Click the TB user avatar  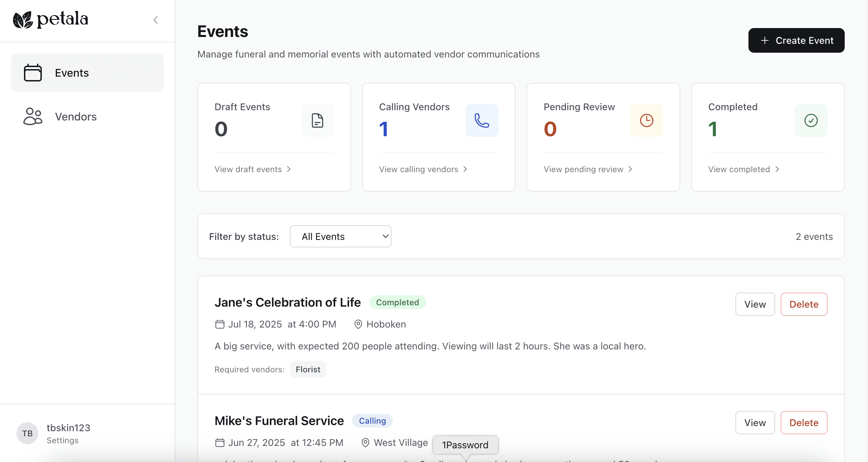[x=27, y=433]
